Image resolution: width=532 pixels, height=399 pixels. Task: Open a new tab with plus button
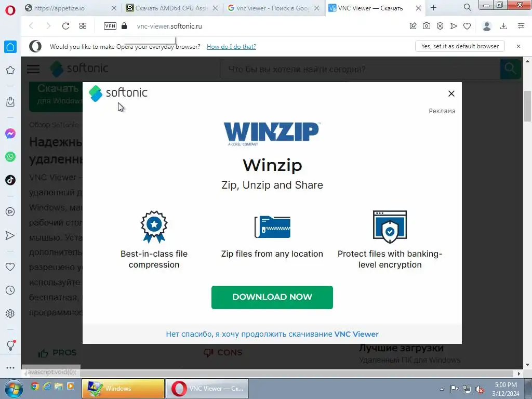(x=434, y=7)
